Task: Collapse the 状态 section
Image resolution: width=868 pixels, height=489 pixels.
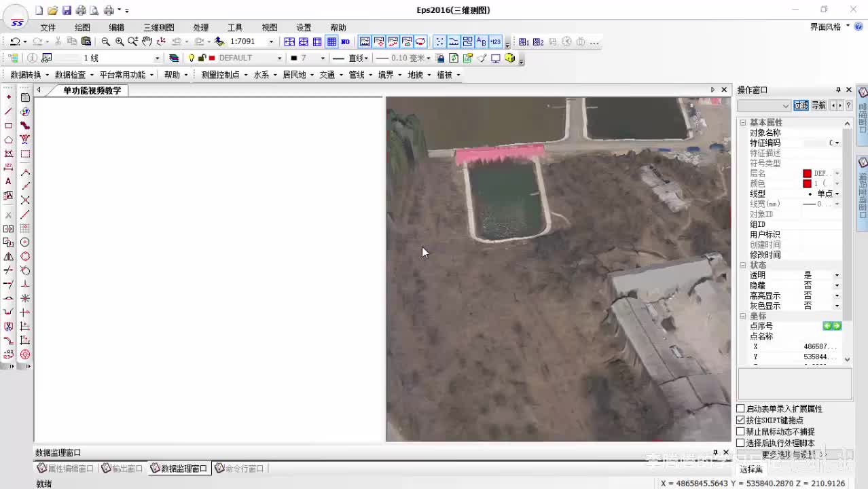Action: click(x=743, y=265)
